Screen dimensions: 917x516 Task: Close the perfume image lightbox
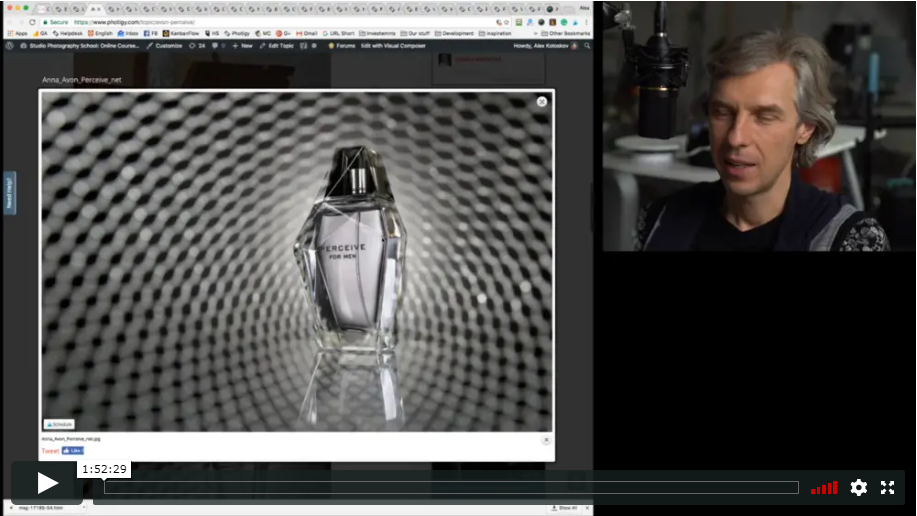pyautogui.click(x=542, y=102)
